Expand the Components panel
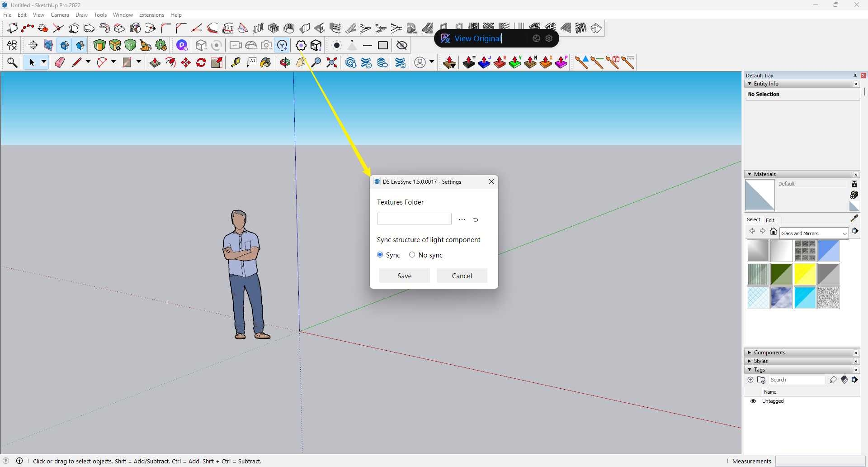This screenshot has width=868, height=467. (x=750, y=353)
